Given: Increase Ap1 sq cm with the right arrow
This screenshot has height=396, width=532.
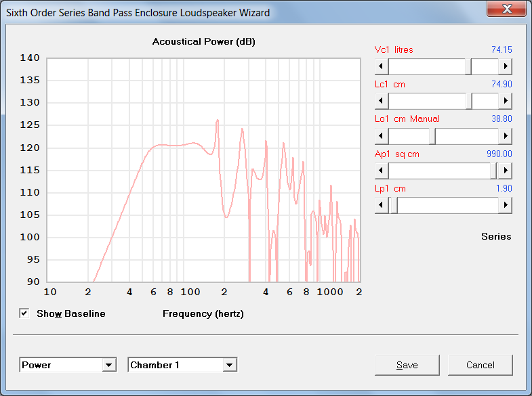Looking at the screenshot, I should [505, 171].
